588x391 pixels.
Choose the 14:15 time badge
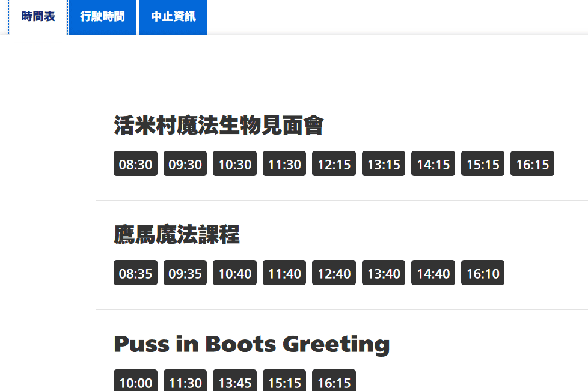pos(433,164)
